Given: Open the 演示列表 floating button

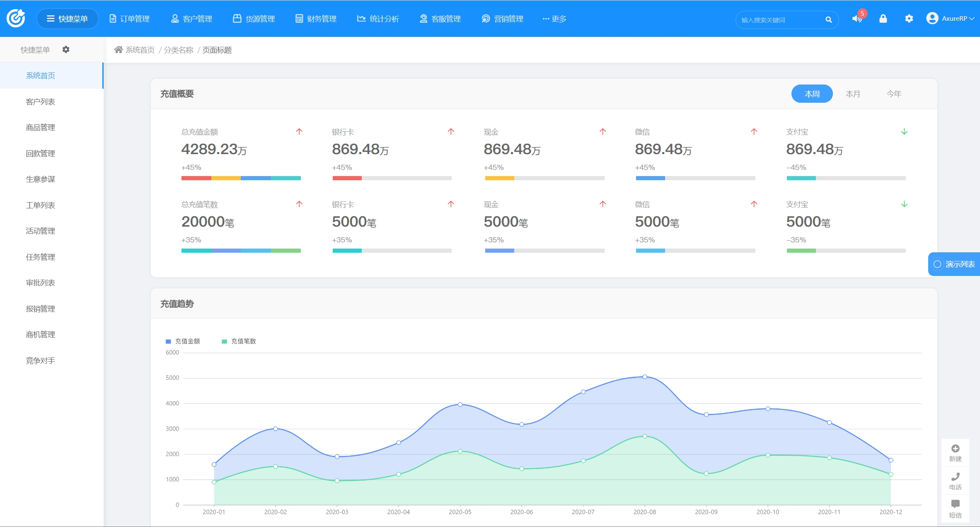Looking at the screenshot, I should tap(954, 264).
